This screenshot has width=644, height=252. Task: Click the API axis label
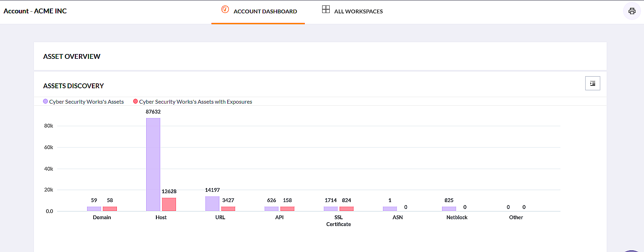pos(279,217)
